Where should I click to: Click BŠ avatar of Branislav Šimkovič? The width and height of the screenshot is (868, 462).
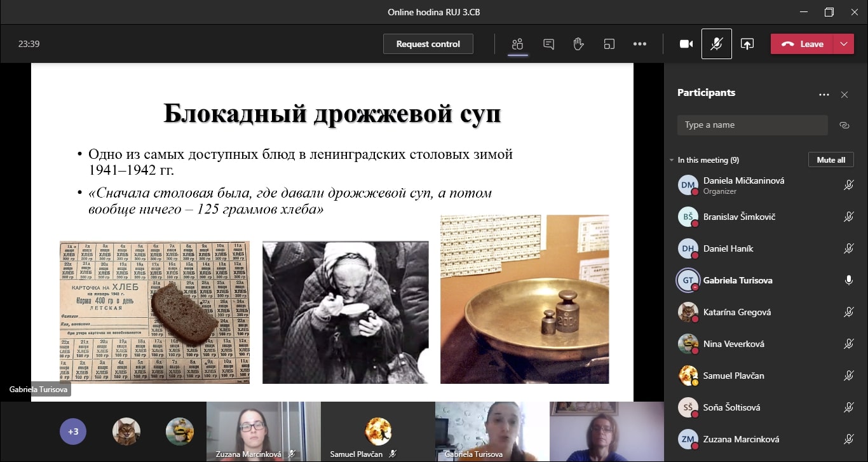(688, 217)
